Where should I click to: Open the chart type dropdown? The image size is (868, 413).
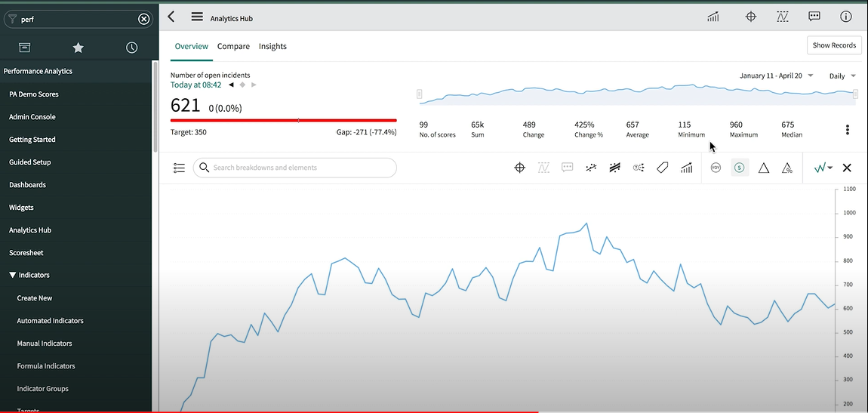823,168
